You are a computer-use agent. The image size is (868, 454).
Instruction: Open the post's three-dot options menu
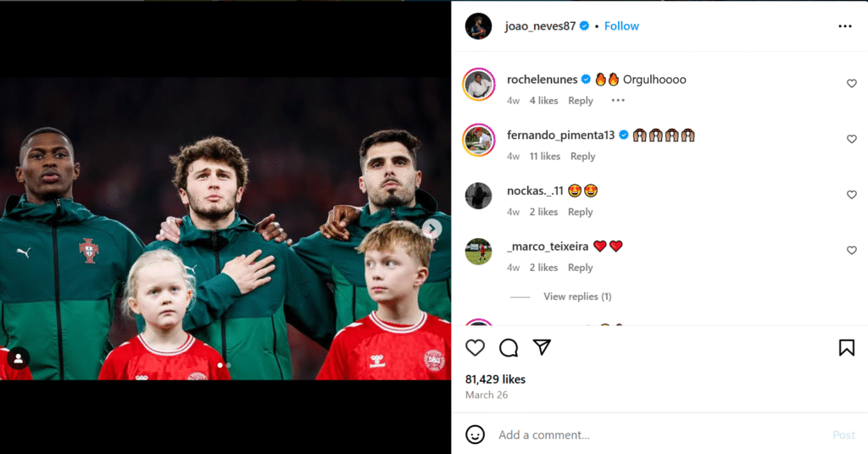coord(844,26)
